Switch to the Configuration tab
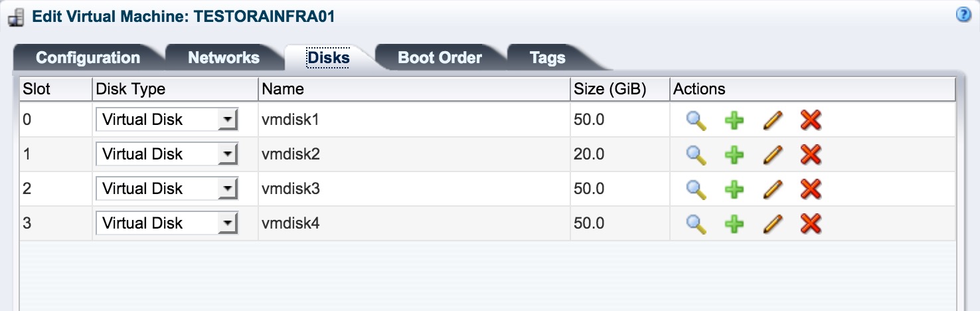 88,58
